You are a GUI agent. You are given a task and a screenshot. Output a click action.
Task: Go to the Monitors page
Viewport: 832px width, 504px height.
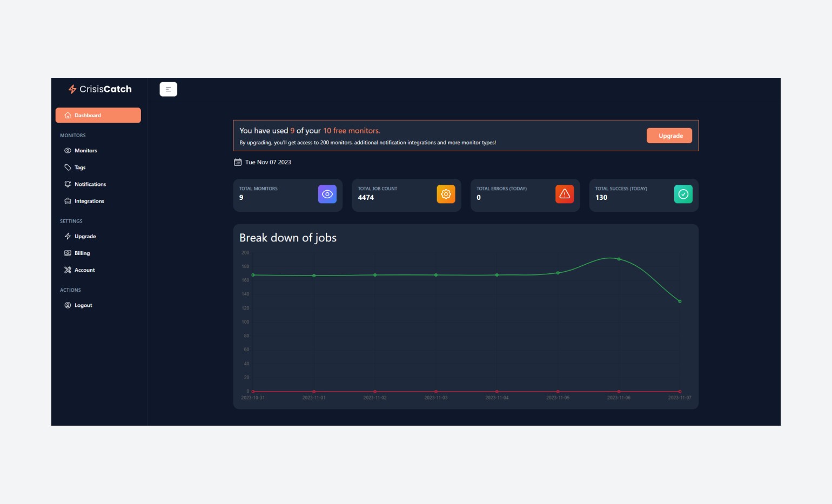click(x=85, y=151)
